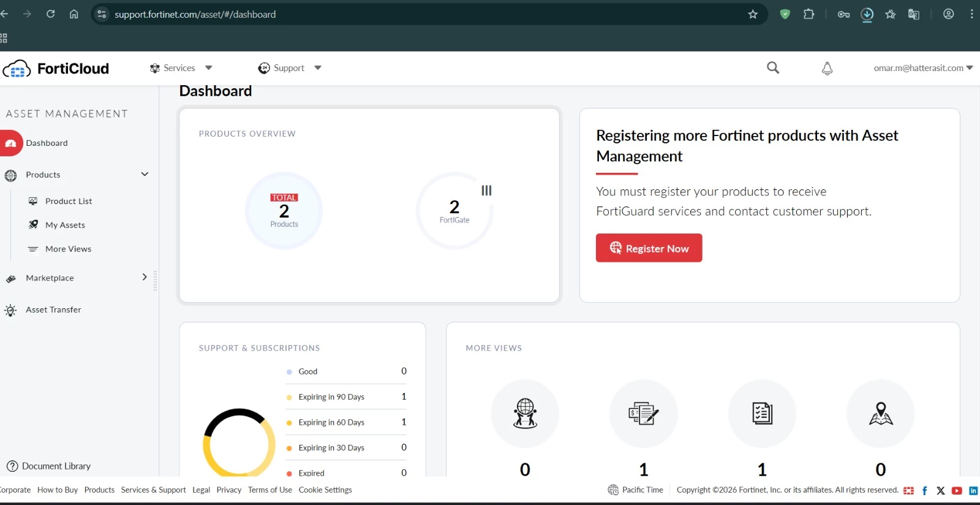980x505 pixels.
Task: Open Cookie Settings in the footer
Action: point(325,490)
